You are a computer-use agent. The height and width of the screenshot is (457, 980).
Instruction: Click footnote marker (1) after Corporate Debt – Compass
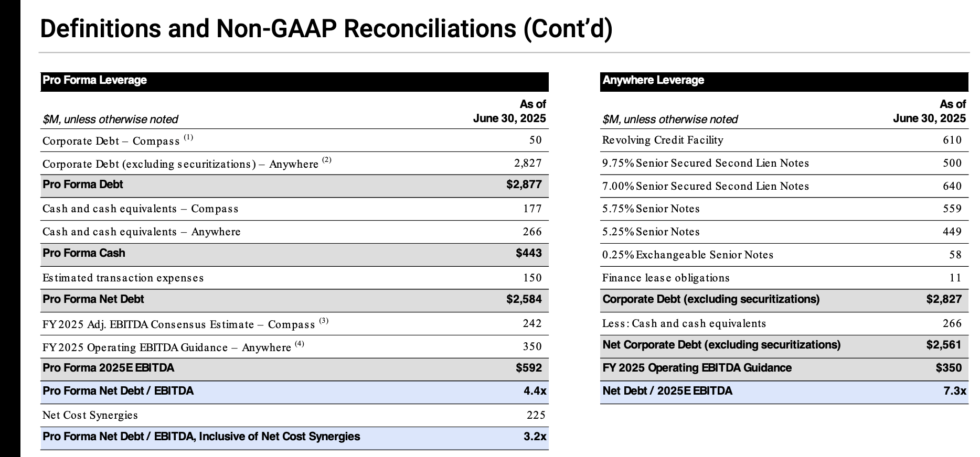tap(188, 138)
